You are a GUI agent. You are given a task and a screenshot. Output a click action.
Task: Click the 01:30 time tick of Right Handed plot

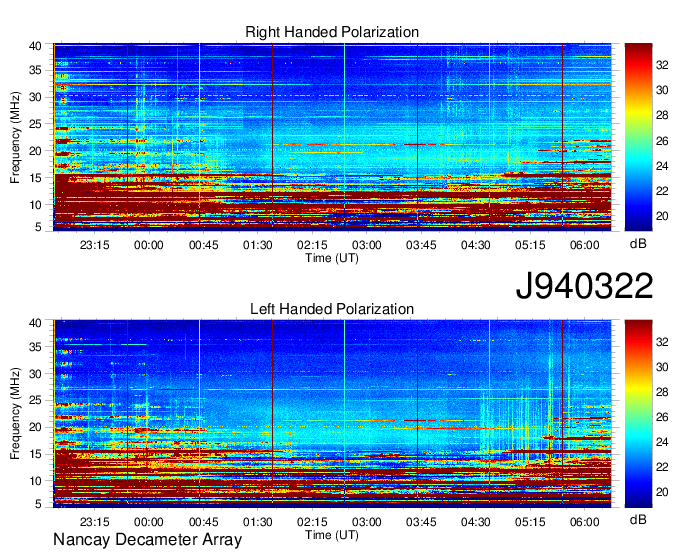[x=258, y=245]
